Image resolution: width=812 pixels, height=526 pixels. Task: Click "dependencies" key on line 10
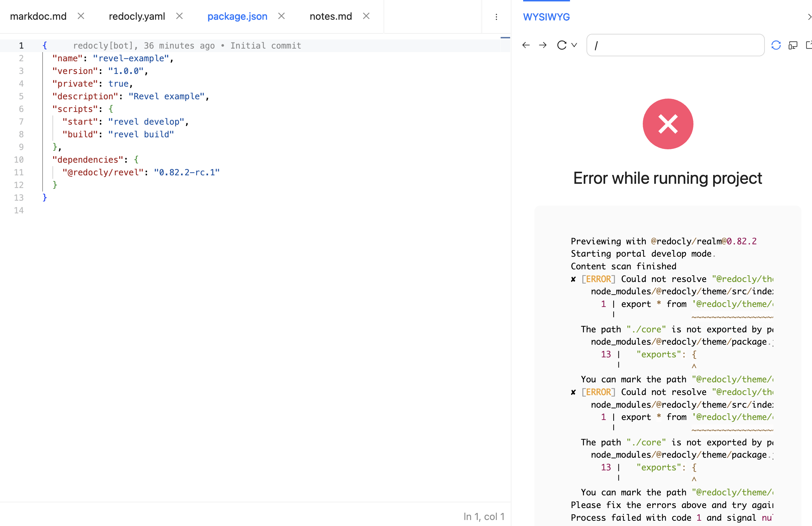(88, 159)
